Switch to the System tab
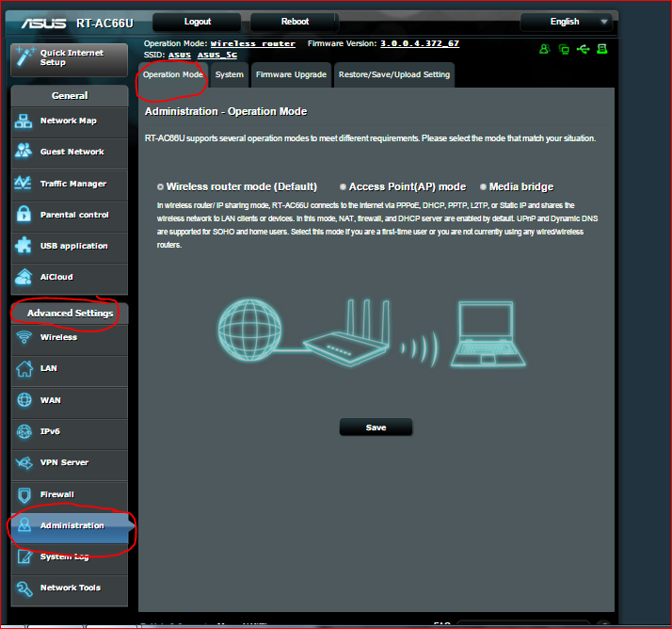The width and height of the screenshot is (672, 629). tap(230, 75)
